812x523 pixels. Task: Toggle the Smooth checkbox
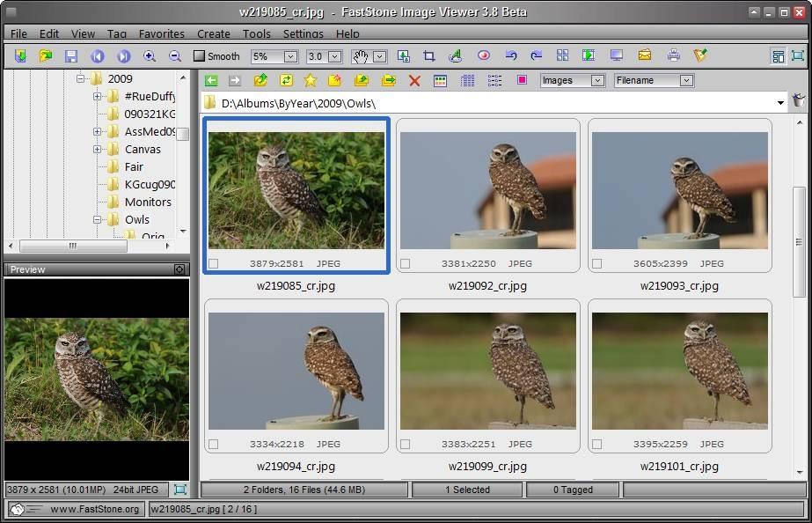(199, 56)
